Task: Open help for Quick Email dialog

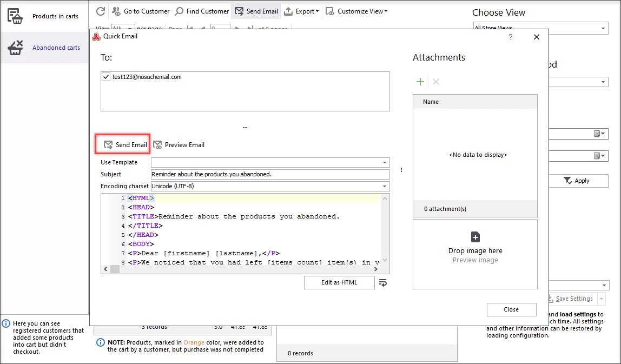Action: coord(511,37)
